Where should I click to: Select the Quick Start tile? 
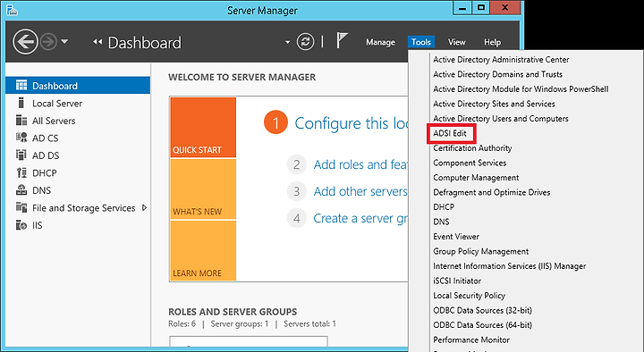tap(203, 127)
